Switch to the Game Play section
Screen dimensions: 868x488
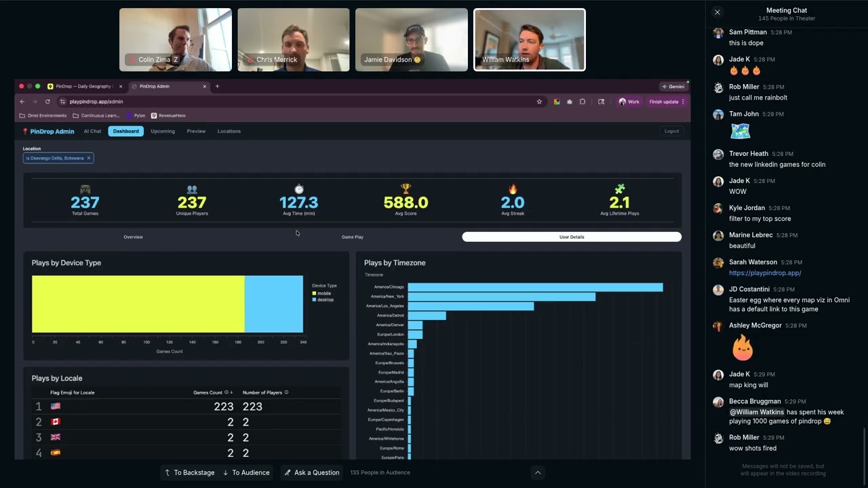[353, 237]
